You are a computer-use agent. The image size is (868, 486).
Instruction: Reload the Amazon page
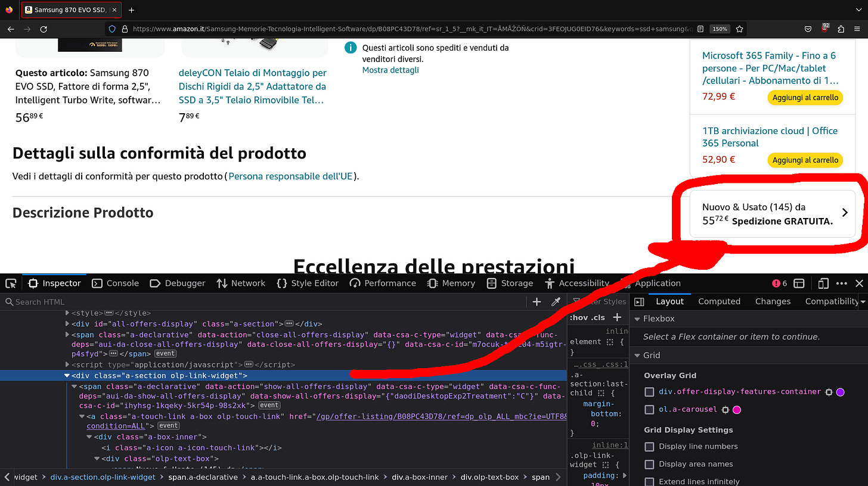click(x=44, y=29)
